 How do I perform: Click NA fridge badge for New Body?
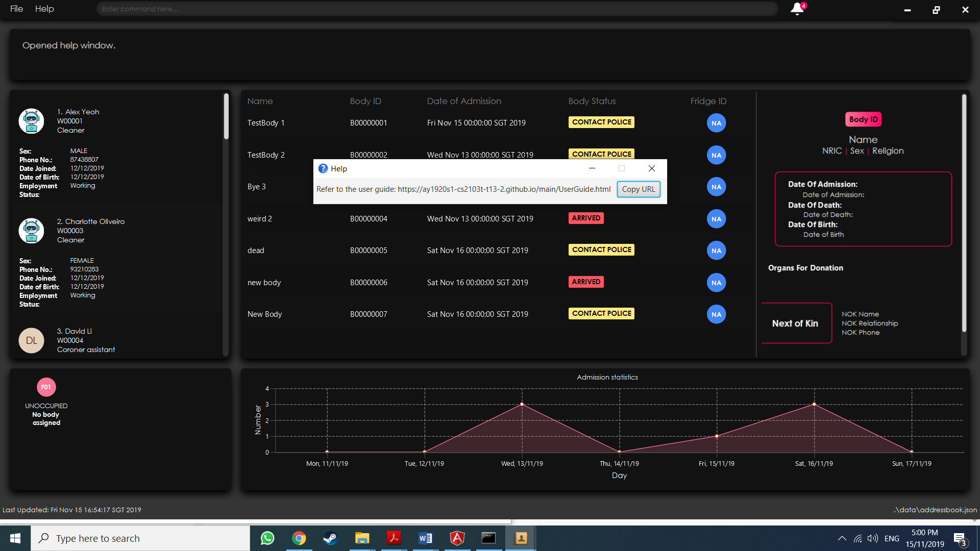coord(716,314)
